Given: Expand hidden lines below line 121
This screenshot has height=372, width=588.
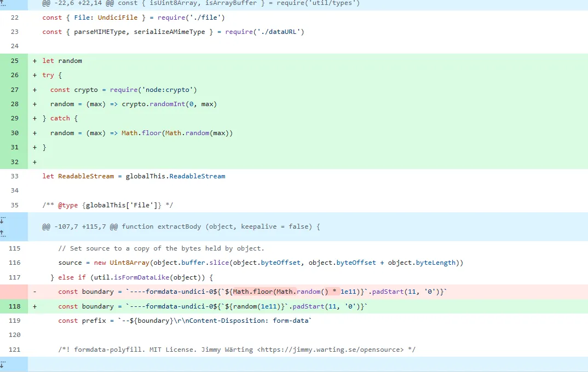Looking at the screenshot, I should [x=3, y=364].
